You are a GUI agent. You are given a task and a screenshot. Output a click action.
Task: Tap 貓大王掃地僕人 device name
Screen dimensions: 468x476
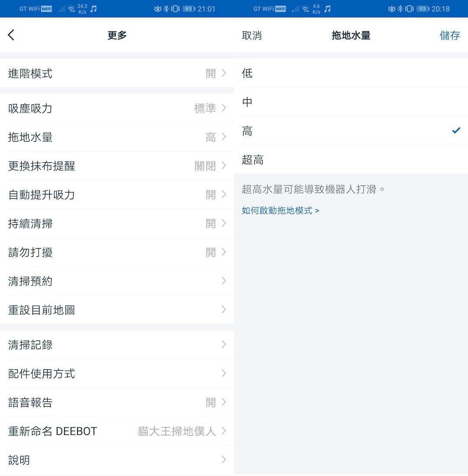point(177,431)
